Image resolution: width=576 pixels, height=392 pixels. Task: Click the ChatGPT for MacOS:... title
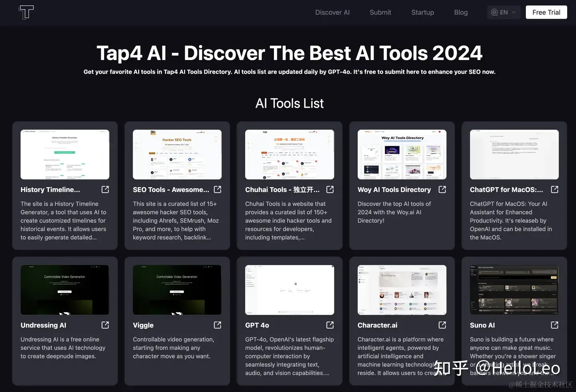pyautogui.click(x=506, y=190)
